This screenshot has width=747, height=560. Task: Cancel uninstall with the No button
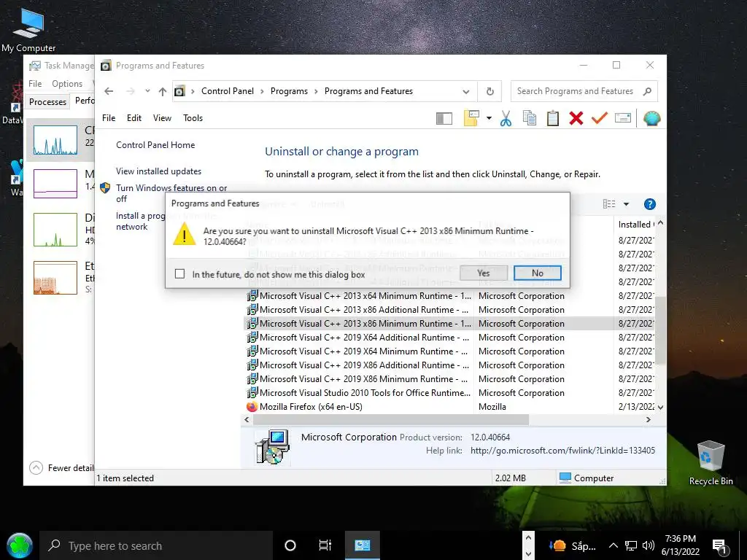(x=537, y=273)
